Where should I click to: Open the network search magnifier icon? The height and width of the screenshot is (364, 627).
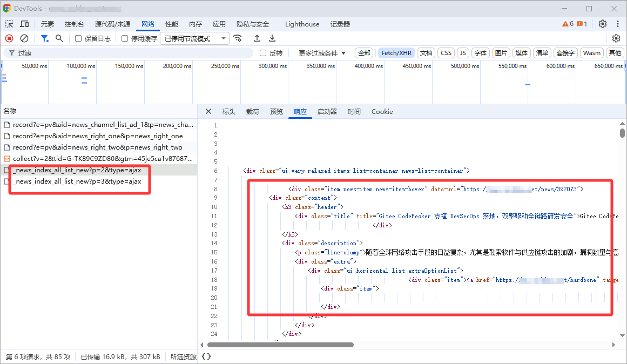(x=59, y=38)
